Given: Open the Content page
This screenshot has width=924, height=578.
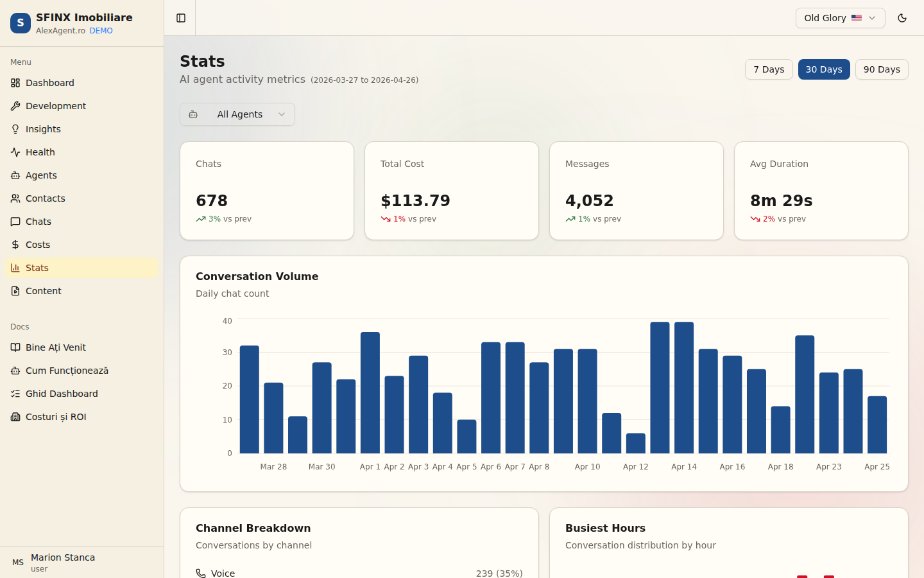Looking at the screenshot, I should point(82,291).
